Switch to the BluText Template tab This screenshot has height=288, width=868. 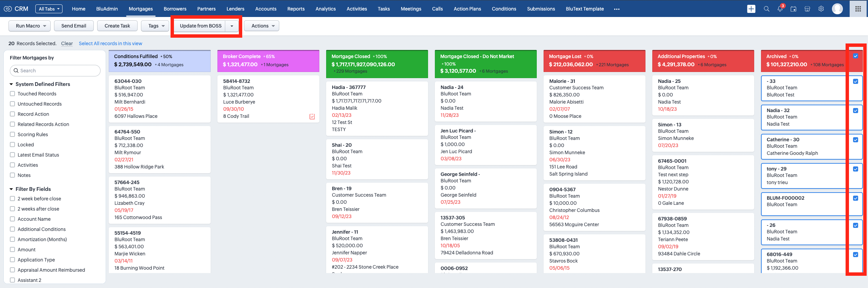coord(585,9)
